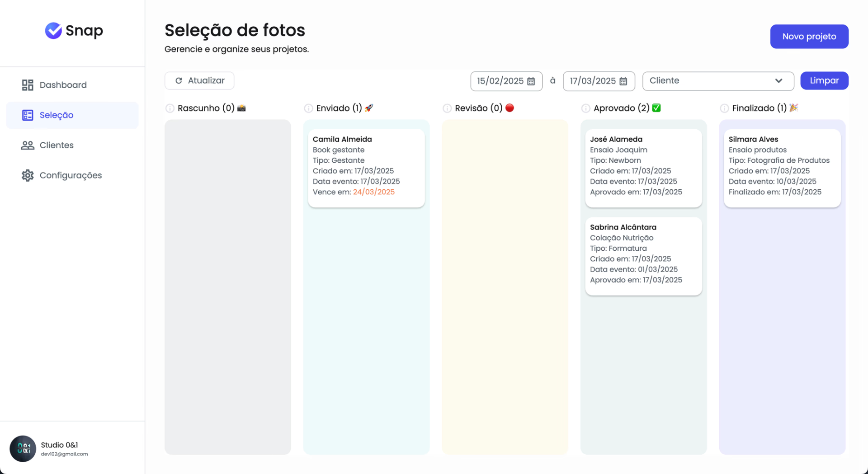Click the dev102@gmail.com account email
Image resolution: width=868 pixels, height=474 pixels.
[x=64, y=454]
